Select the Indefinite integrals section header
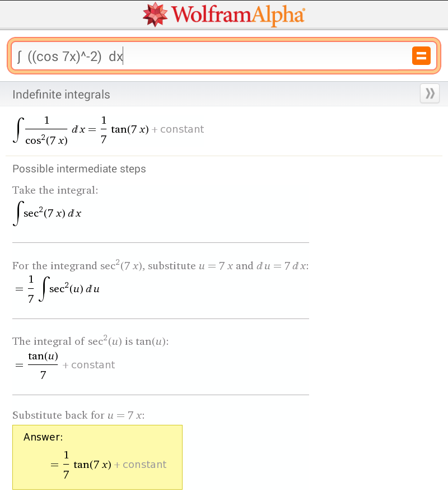This screenshot has width=448, height=492. [62, 95]
